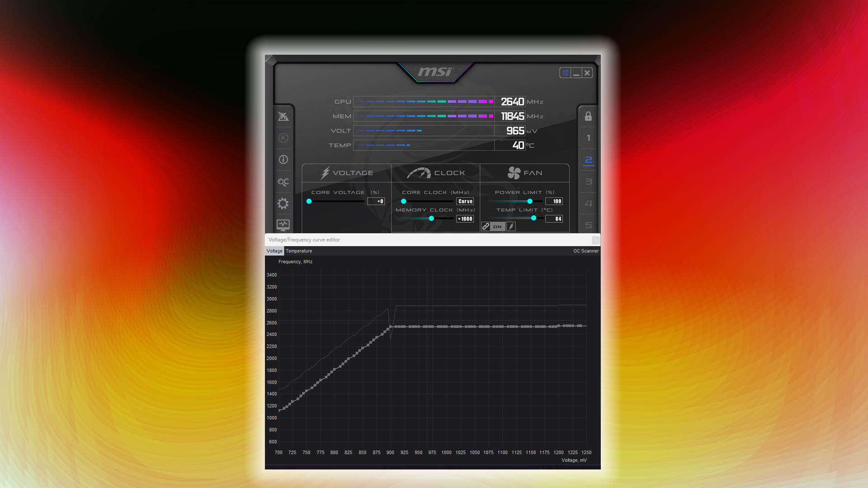Screen dimensions: 868x488
Task: Switch to the Temperature tab in curve editor
Action: click(x=299, y=251)
